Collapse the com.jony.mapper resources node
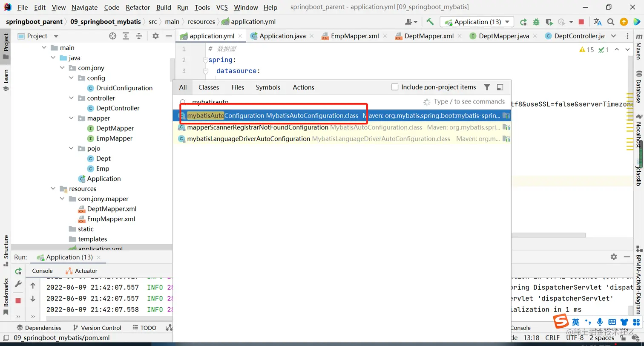Viewport: 644px width, 346px height. pyautogui.click(x=62, y=199)
